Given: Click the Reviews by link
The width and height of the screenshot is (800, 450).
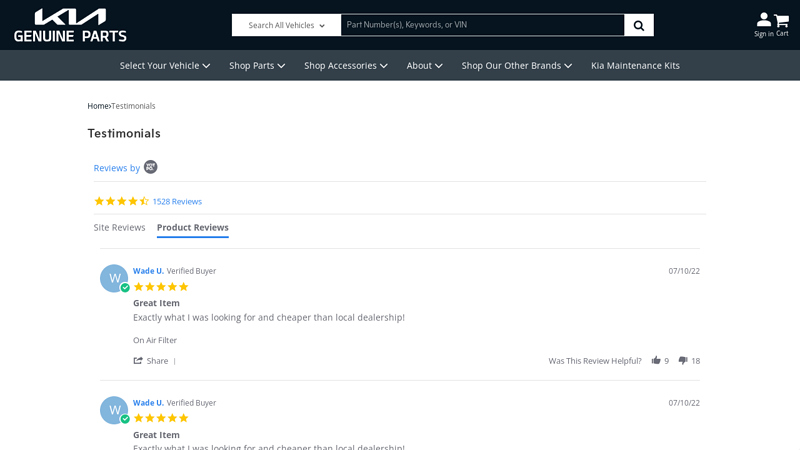Looking at the screenshot, I should coord(117,168).
